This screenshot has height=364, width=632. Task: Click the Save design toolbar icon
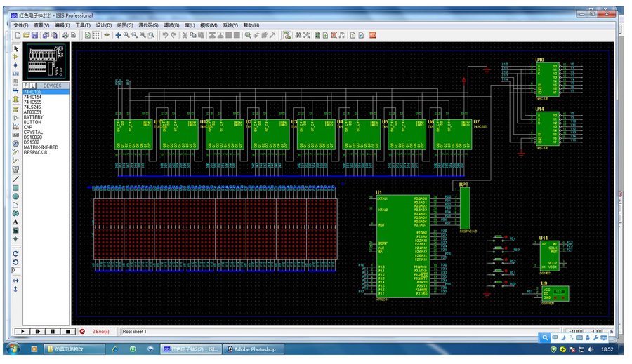(34, 34)
